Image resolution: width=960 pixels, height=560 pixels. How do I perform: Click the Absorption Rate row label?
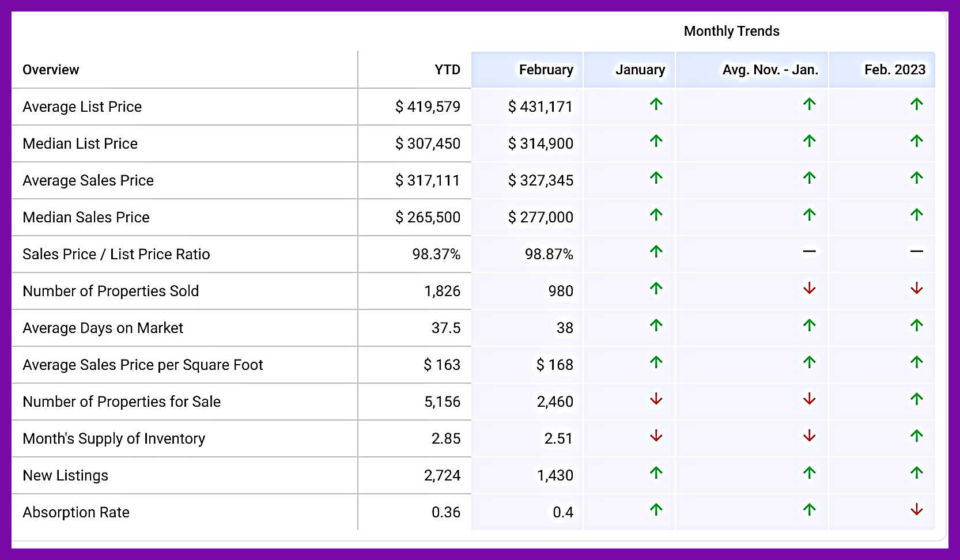point(76,512)
